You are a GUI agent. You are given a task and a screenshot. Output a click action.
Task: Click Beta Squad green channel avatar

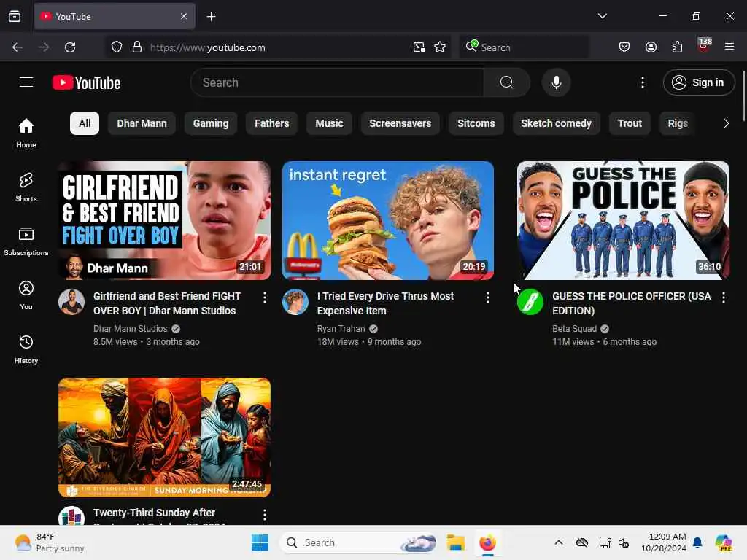point(530,302)
